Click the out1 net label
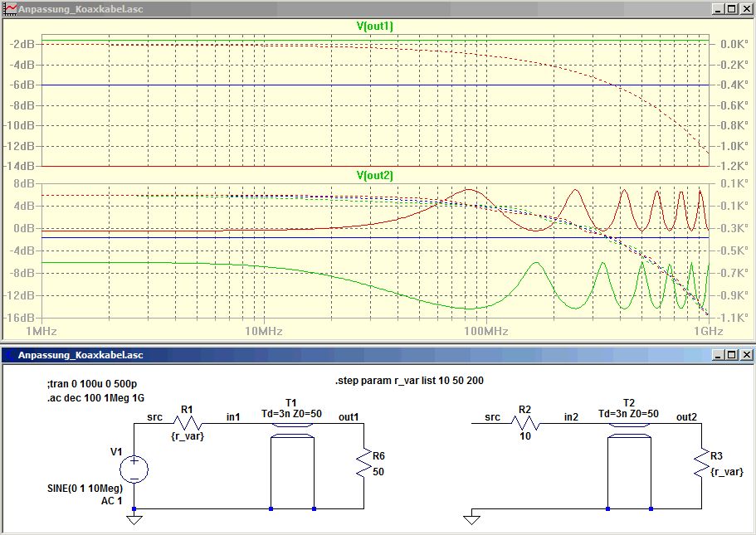This screenshot has height=535, width=756. [x=349, y=417]
